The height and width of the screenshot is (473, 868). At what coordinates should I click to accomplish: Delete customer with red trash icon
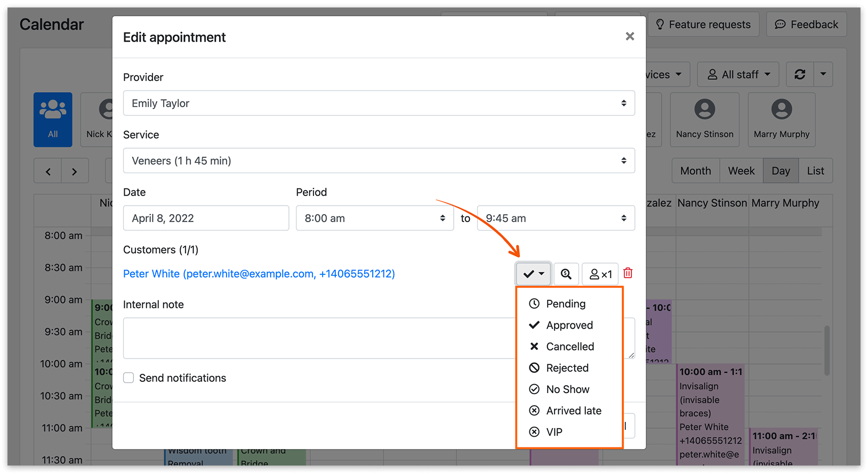click(628, 273)
